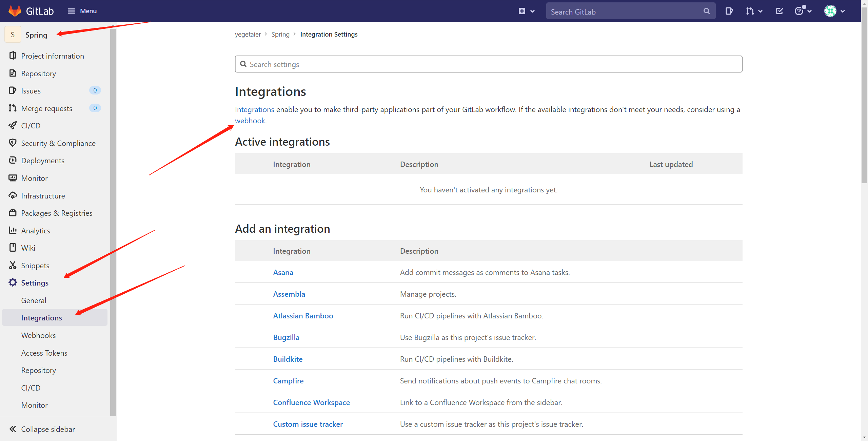Viewport: 868px width, 441px height.
Task: Open Project information in sidebar
Action: (53, 56)
